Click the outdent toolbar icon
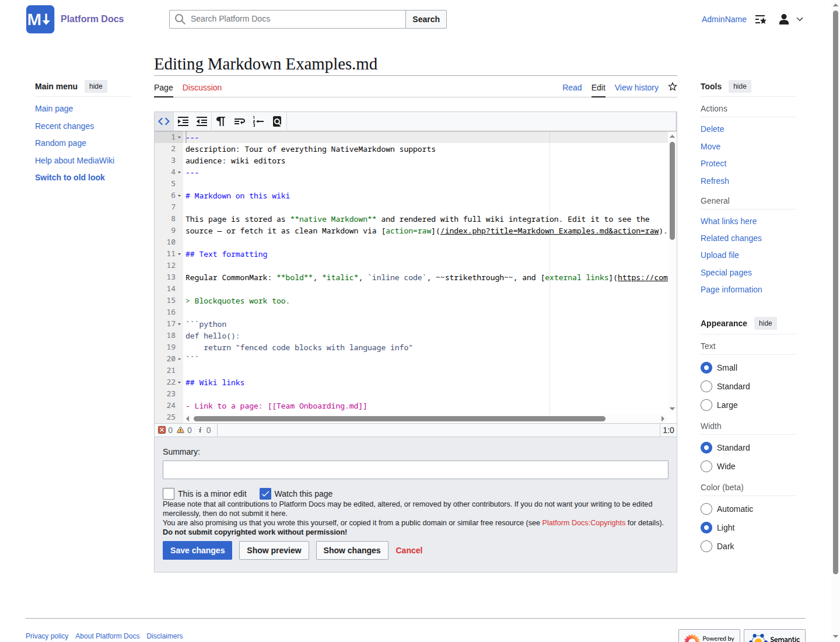 (202, 121)
